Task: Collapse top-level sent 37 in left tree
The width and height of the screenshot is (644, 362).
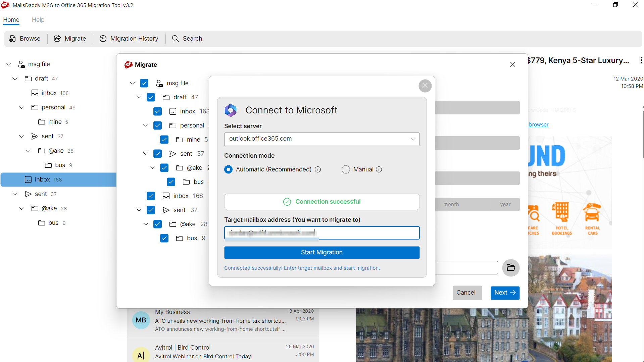Action: 15,194
